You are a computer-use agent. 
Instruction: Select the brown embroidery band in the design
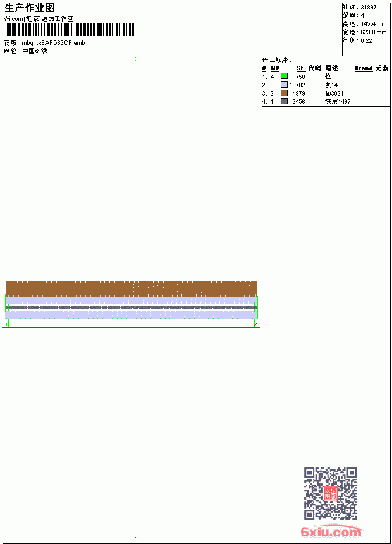pyautogui.click(x=132, y=288)
